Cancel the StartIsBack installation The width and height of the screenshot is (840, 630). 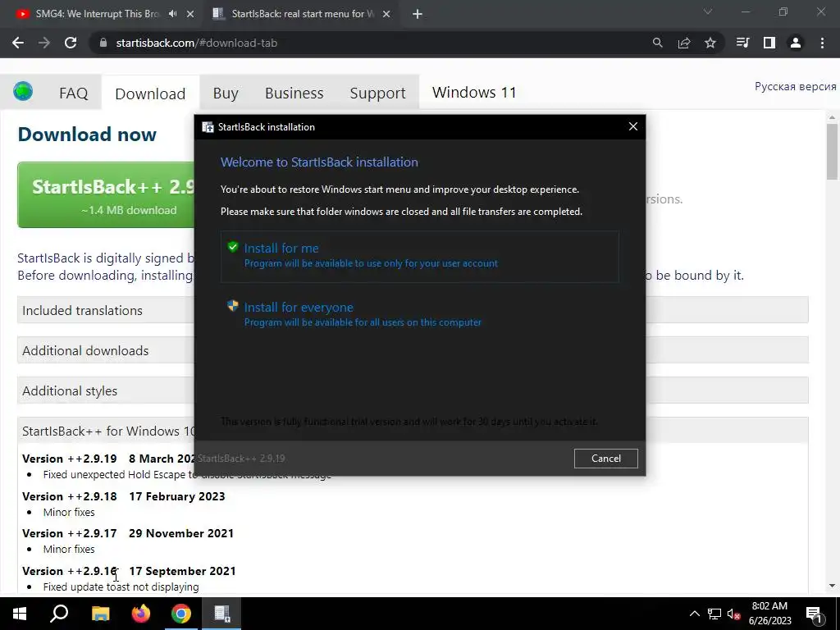click(x=606, y=458)
